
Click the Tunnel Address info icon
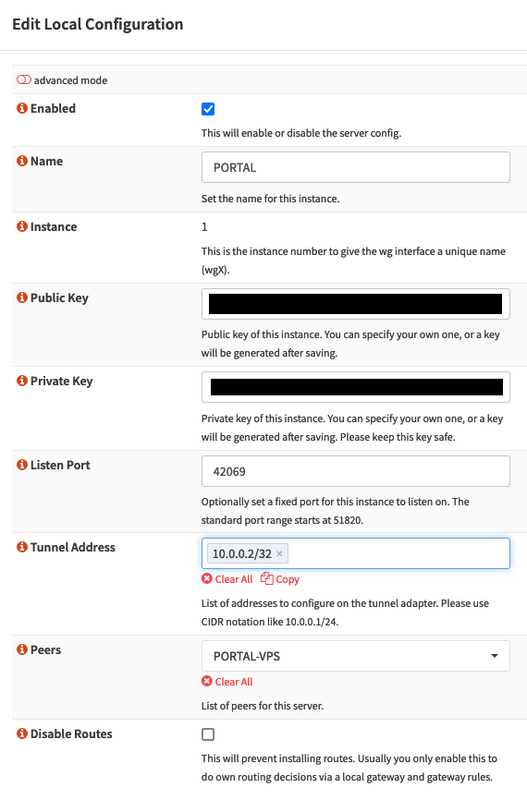(x=22, y=547)
